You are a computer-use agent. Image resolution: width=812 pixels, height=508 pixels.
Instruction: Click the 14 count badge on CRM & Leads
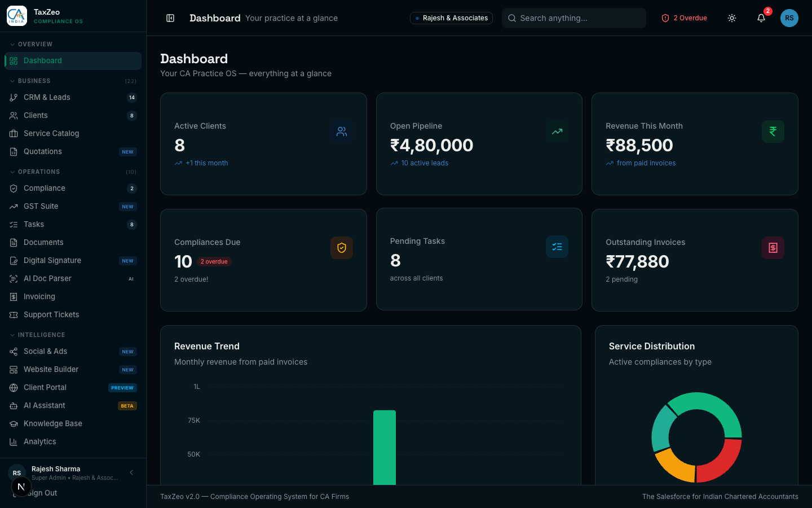(132, 98)
